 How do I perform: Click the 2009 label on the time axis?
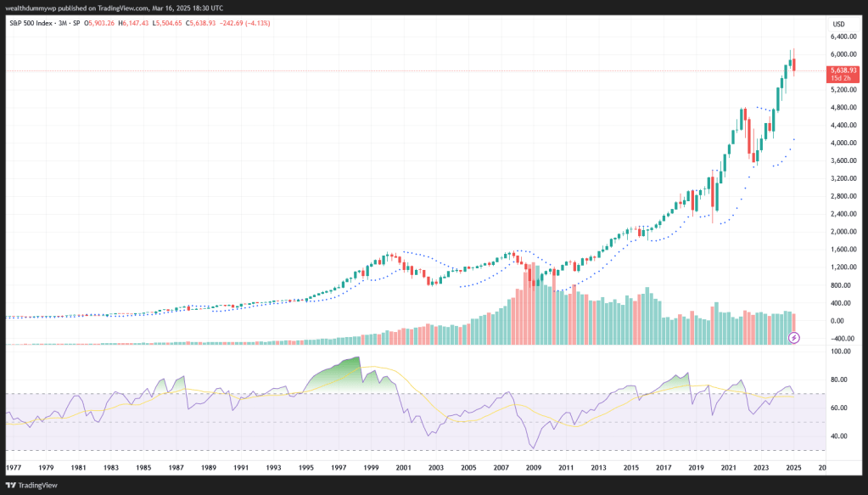[x=533, y=468]
